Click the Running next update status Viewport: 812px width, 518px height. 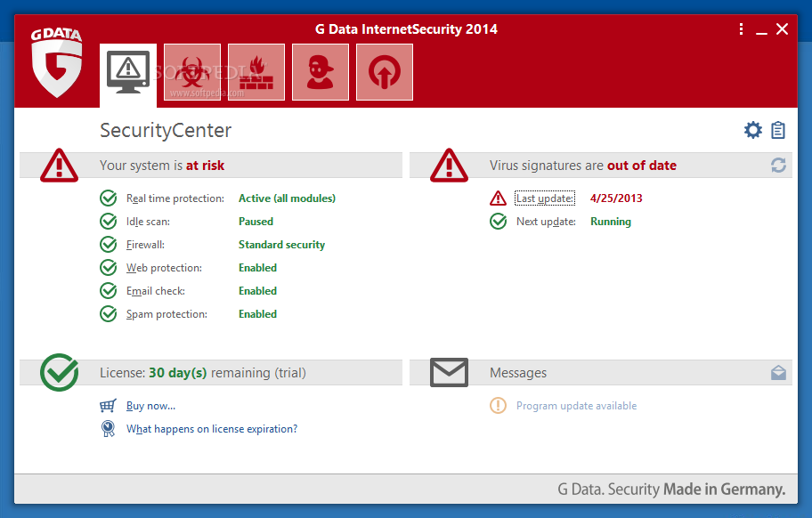[611, 222]
